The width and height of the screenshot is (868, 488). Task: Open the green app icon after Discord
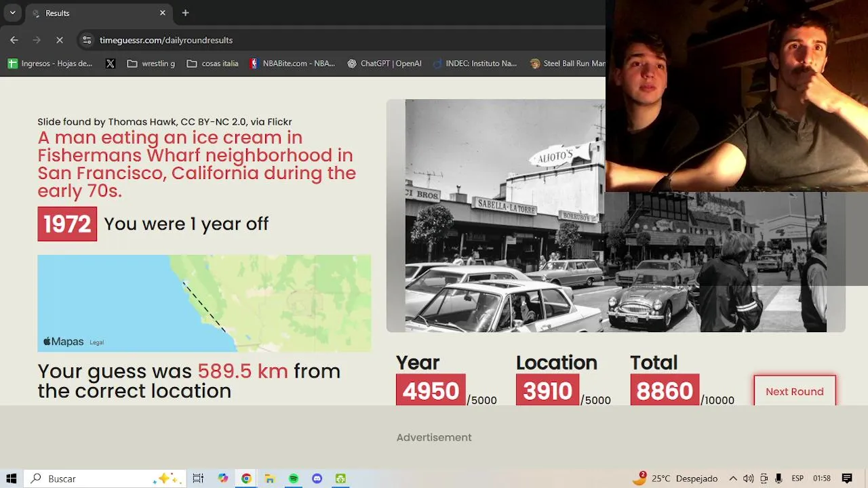(x=340, y=479)
